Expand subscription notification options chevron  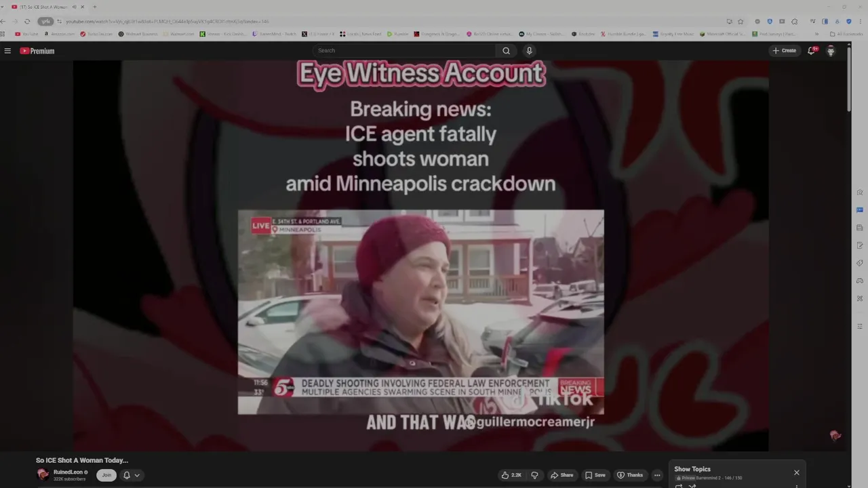[x=137, y=475]
